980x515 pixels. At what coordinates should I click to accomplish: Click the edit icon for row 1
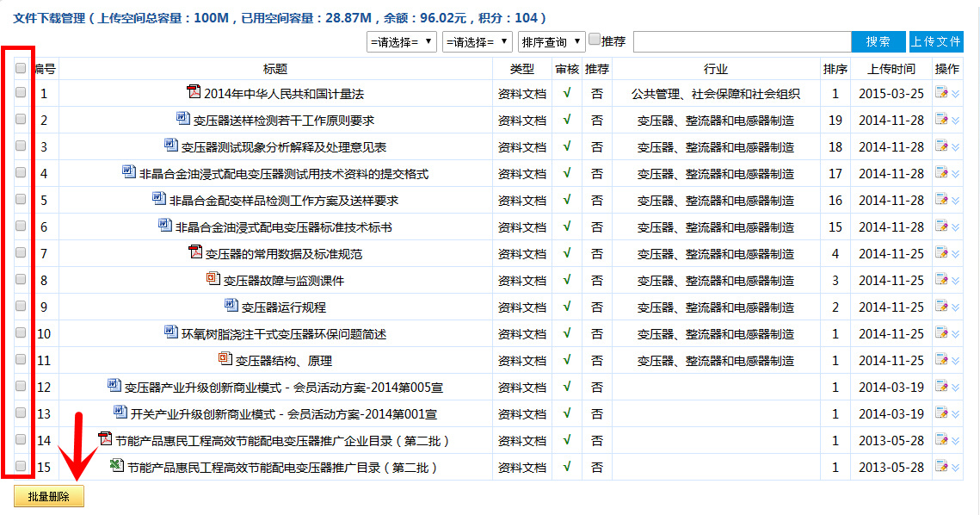click(941, 94)
